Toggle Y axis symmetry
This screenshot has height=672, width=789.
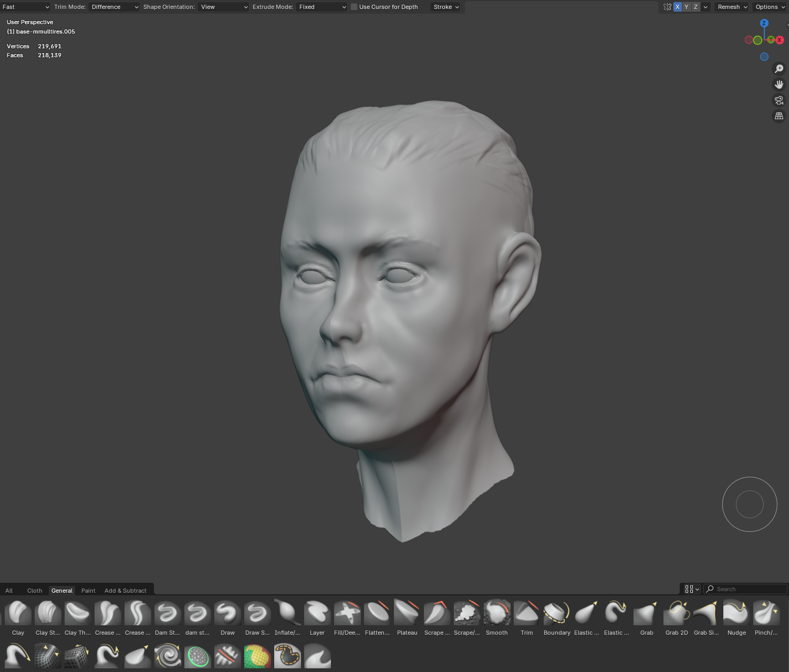[687, 7]
